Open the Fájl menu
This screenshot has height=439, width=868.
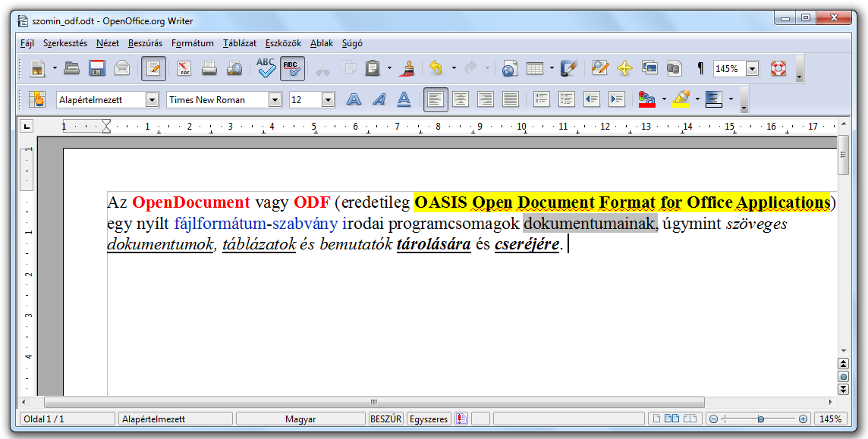27,43
